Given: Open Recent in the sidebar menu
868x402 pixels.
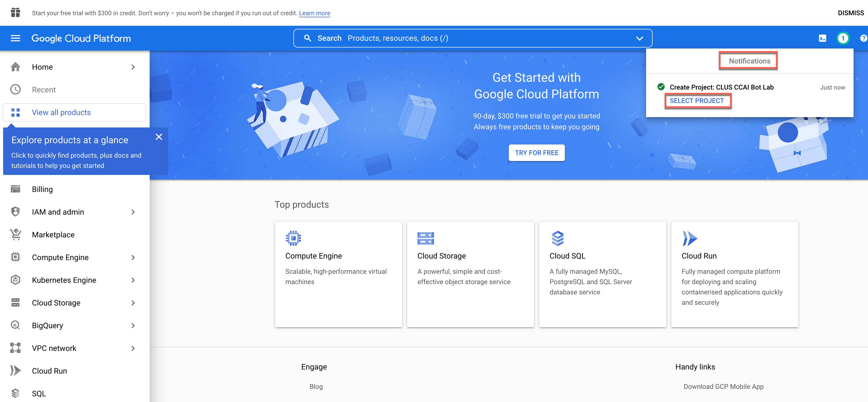Looking at the screenshot, I should pyautogui.click(x=75, y=90).
